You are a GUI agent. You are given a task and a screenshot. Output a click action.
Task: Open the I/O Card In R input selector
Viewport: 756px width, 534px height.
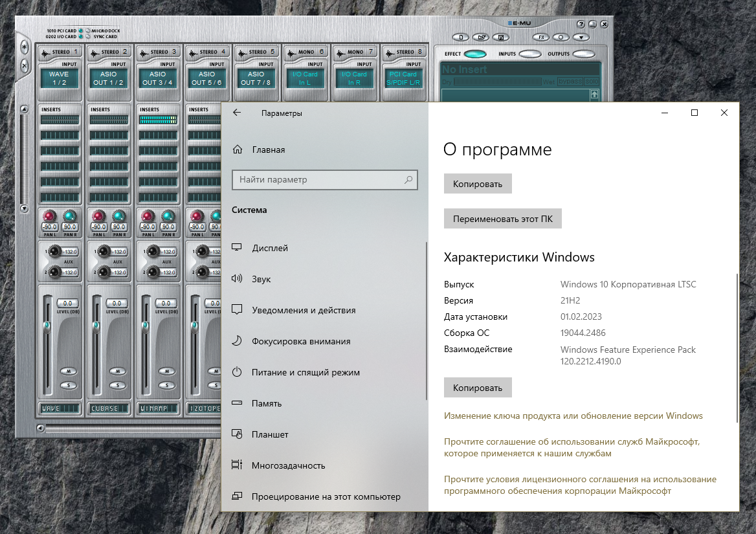(x=355, y=78)
